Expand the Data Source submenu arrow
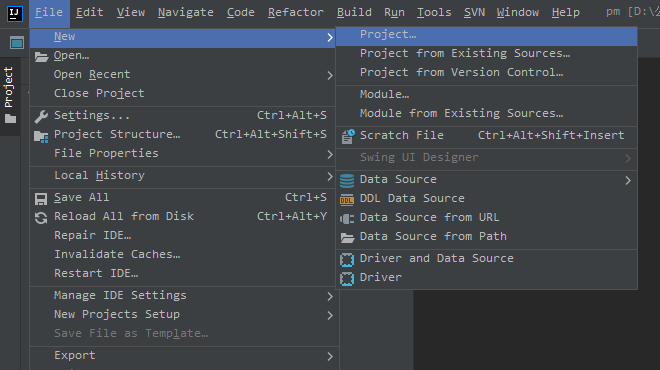660x370 pixels. click(x=628, y=181)
